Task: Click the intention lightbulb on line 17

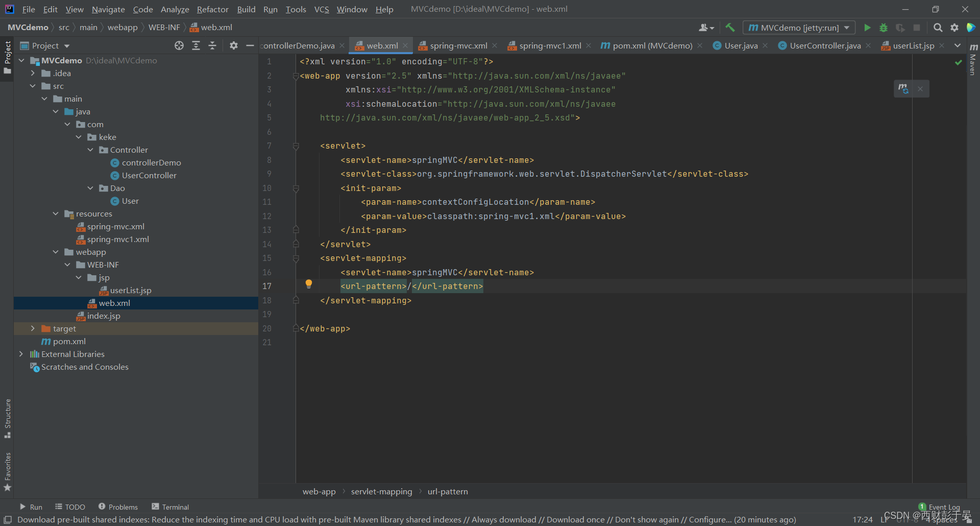Action: 308,284
